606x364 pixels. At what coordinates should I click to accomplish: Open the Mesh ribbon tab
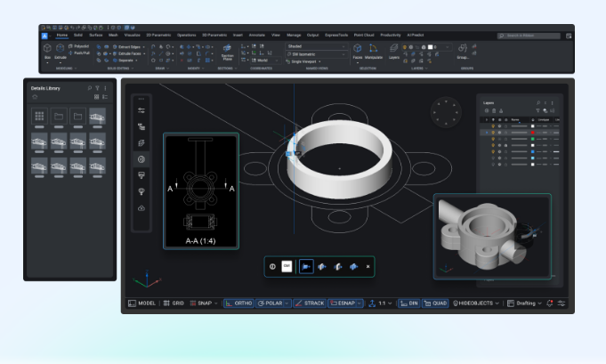113,36
